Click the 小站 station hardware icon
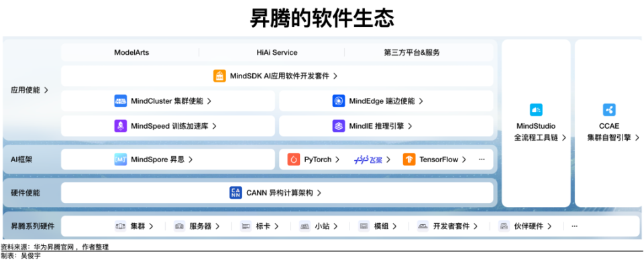644x262 pixels. tap(305, 226)
